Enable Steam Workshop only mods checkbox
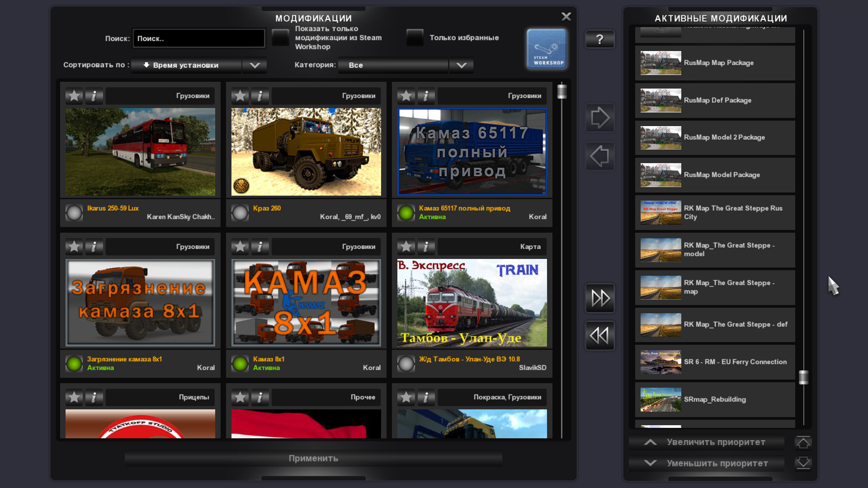The width and height of the screenshot is (868, 488). (x=280, y=38)
